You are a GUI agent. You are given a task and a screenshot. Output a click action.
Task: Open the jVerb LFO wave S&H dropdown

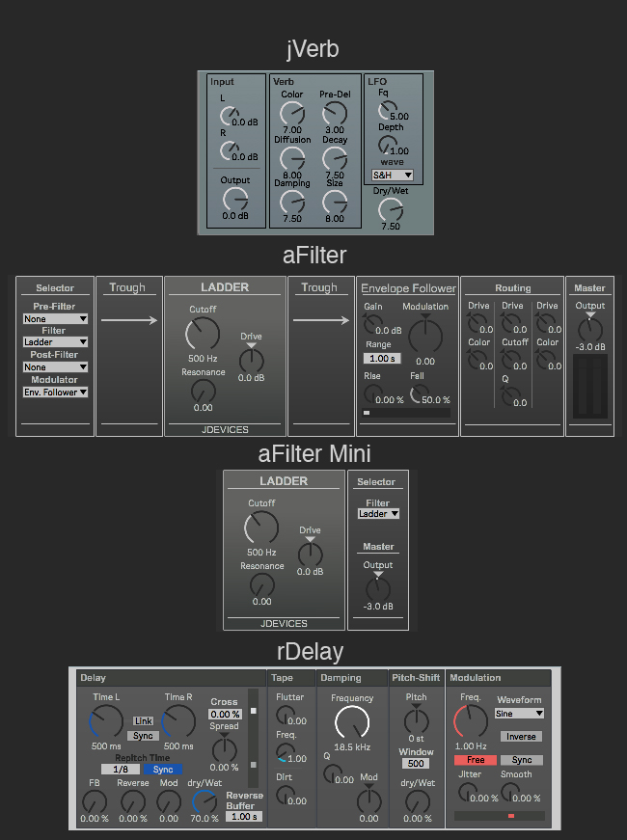(393, 176)
